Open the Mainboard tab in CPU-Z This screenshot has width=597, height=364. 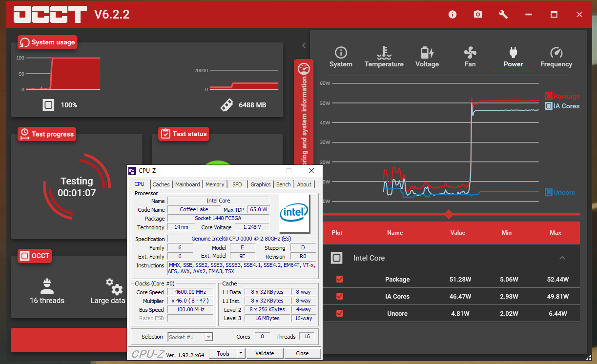[187, 184]
